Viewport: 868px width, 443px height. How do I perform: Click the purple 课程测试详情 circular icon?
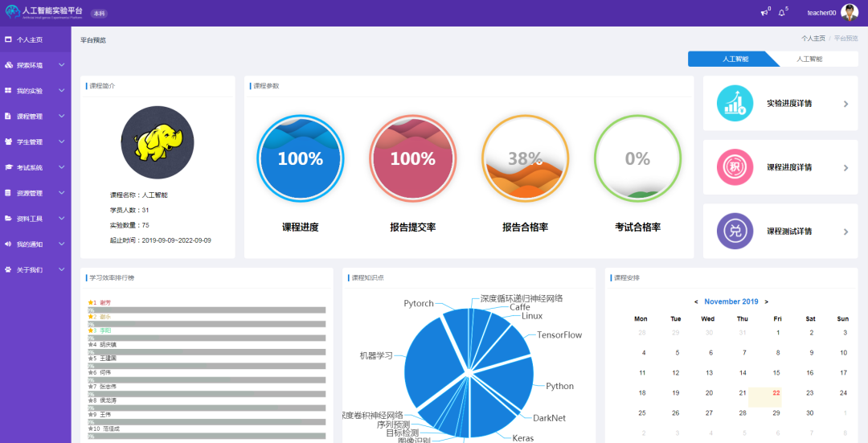tap(735, 231)
